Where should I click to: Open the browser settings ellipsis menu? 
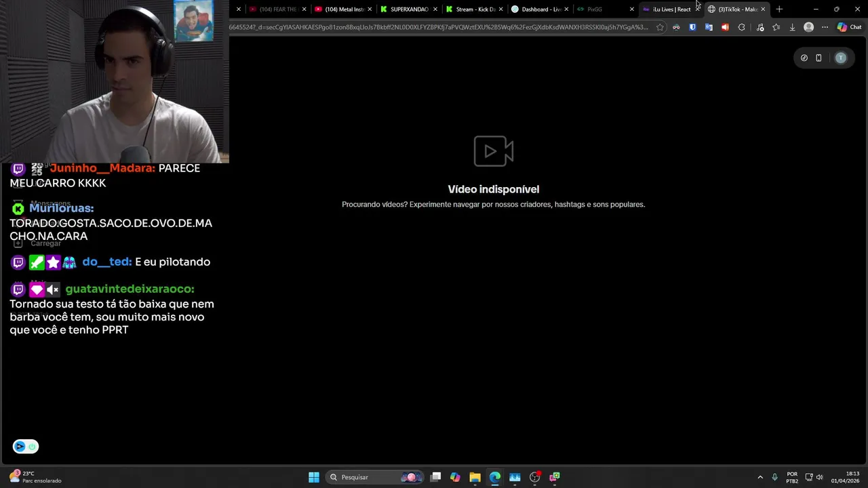click(x=825, y=27)
